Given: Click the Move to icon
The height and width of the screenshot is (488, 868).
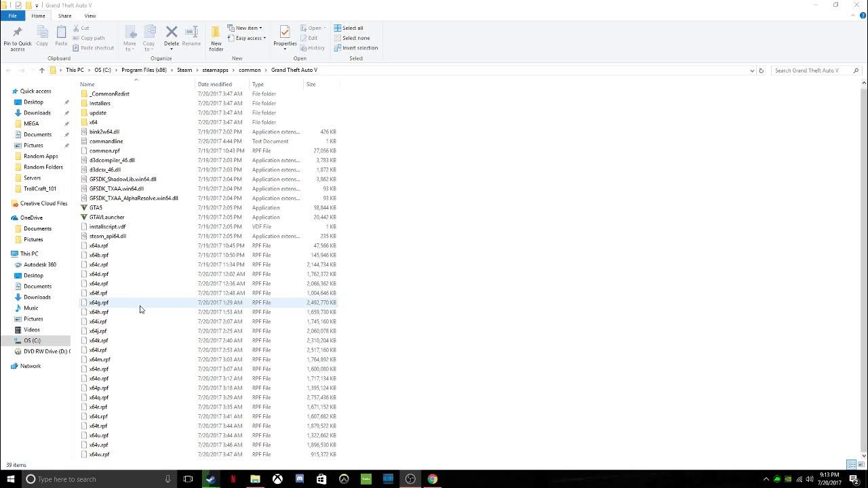Looking at the screenshot, I should [130, 38].
